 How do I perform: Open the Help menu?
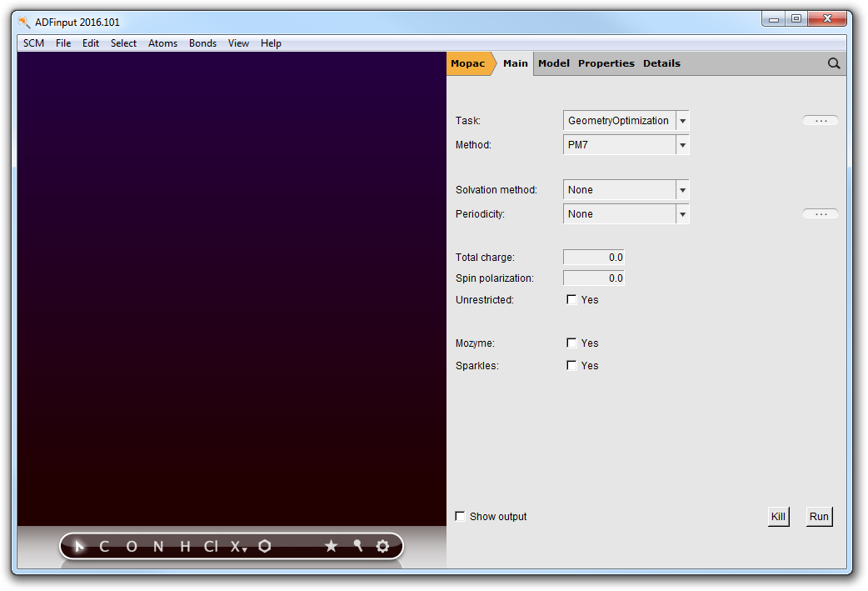point(272,43)
